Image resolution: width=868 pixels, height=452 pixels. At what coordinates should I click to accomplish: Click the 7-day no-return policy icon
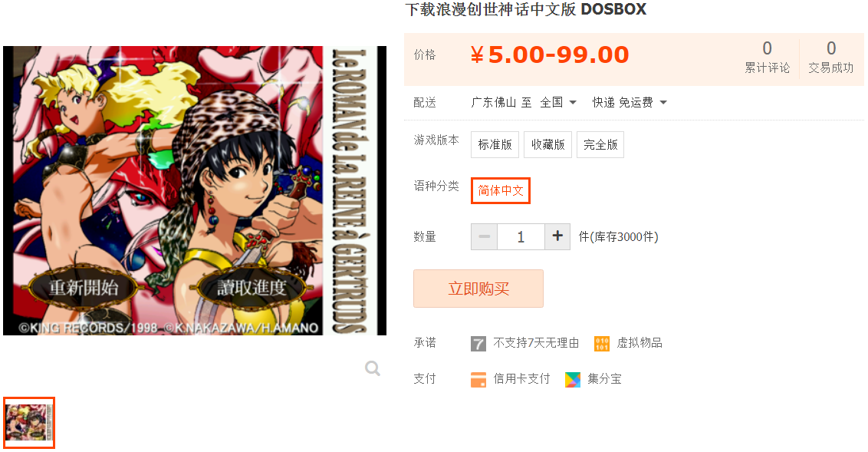tap(478, 344)
